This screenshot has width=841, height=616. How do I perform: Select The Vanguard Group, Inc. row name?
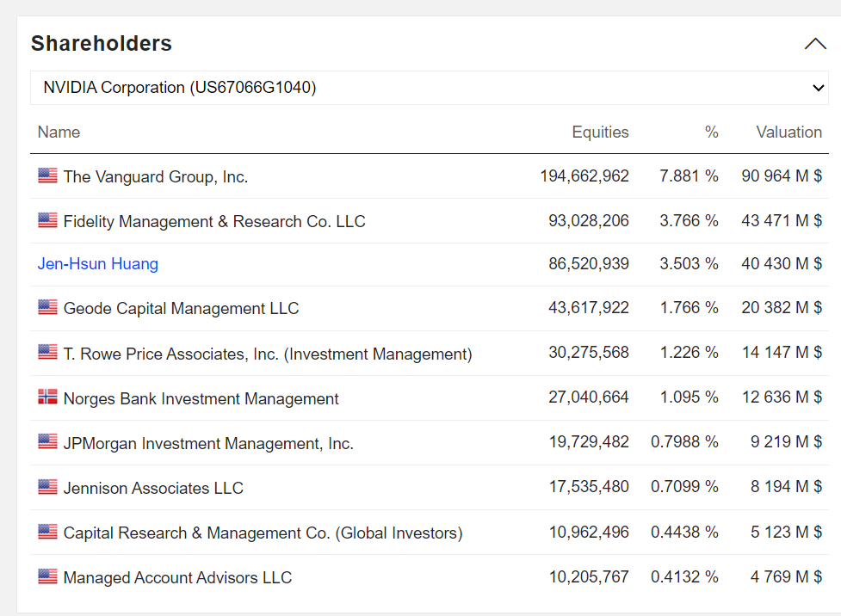tap(156, 177)
